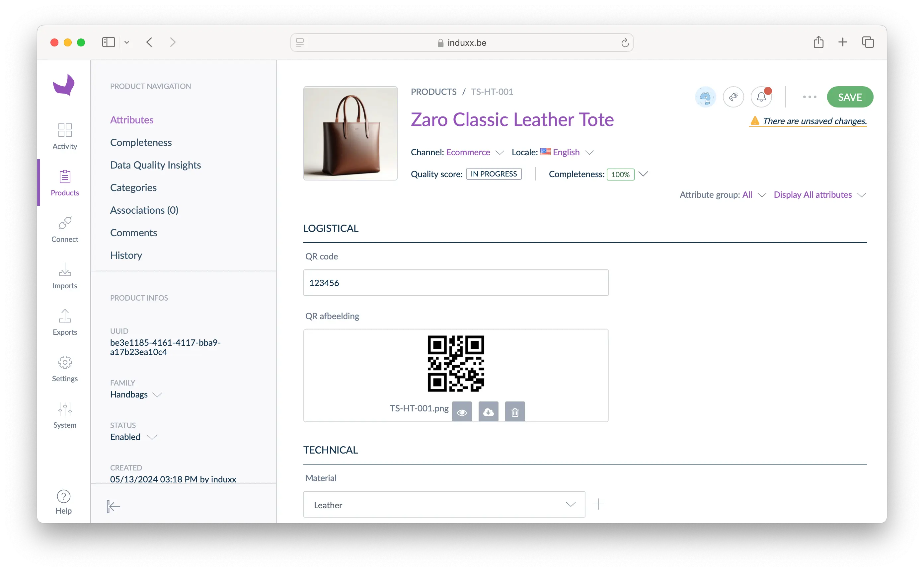The height and width of the screenshot is (572, 924).
Task: Click into the QR code input field
Action: point(456,283)
